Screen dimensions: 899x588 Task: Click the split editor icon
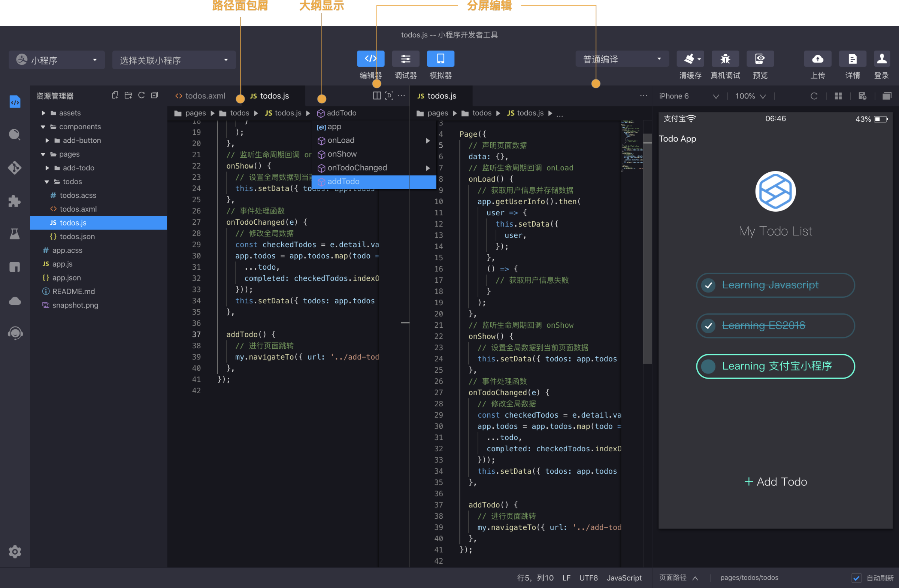376,96
